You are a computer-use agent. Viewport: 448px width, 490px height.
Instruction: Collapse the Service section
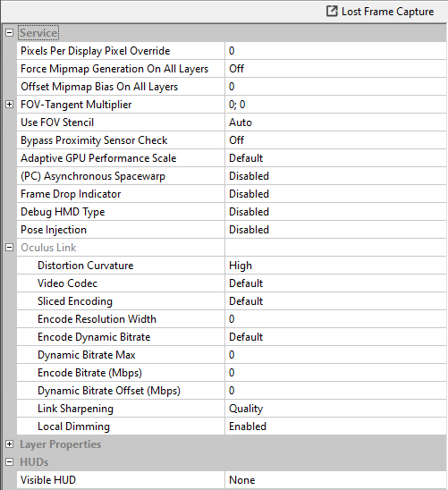[x=9, y=32]
